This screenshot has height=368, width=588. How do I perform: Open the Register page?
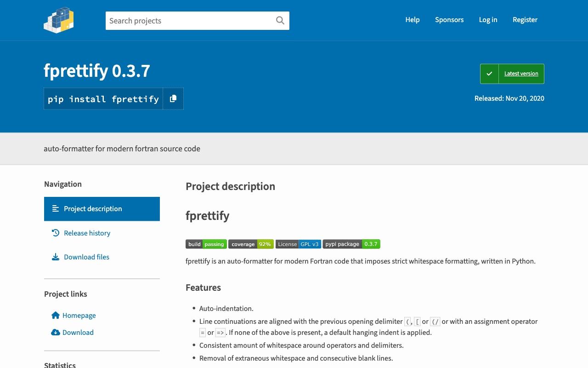[x=525, y=20]
